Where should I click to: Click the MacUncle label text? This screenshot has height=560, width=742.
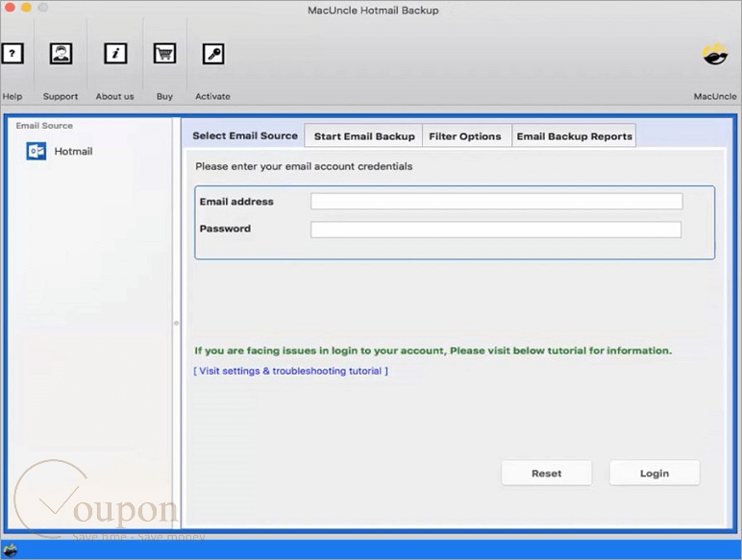[715, 96]
